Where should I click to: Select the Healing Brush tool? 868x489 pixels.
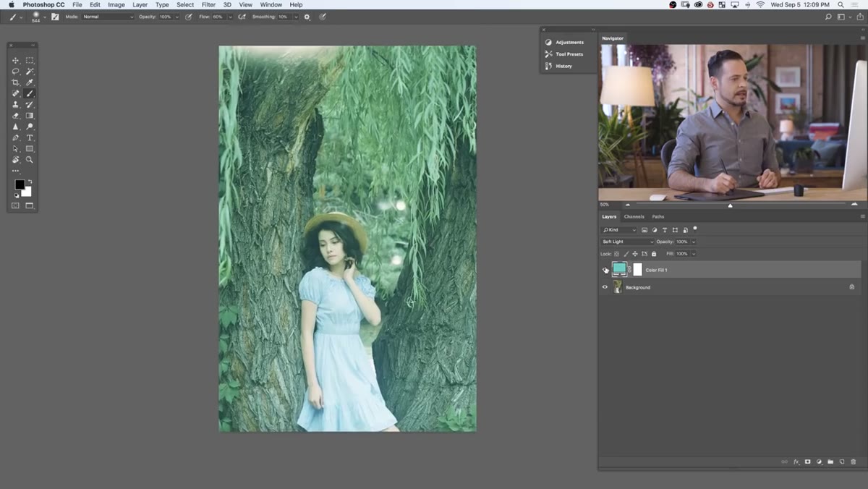click(15, 93)
